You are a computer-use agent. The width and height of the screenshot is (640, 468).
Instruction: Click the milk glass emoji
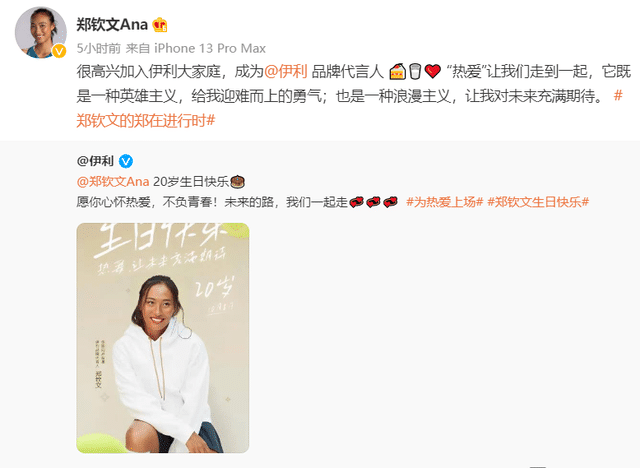[415, 71]
